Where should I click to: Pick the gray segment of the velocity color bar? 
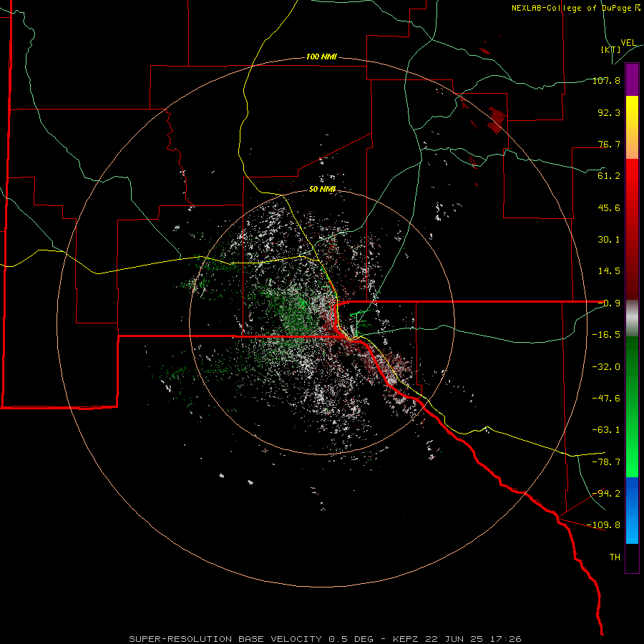click(632, 318)
